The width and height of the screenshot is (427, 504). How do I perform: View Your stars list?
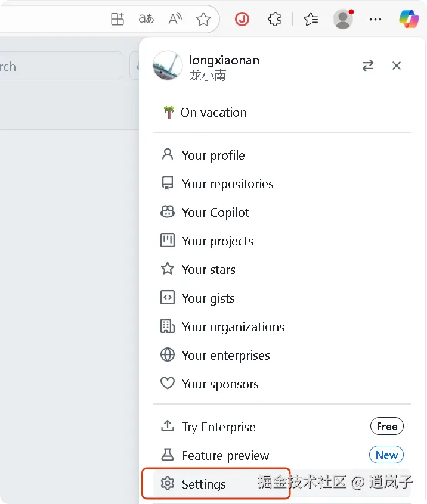point(208,270)
